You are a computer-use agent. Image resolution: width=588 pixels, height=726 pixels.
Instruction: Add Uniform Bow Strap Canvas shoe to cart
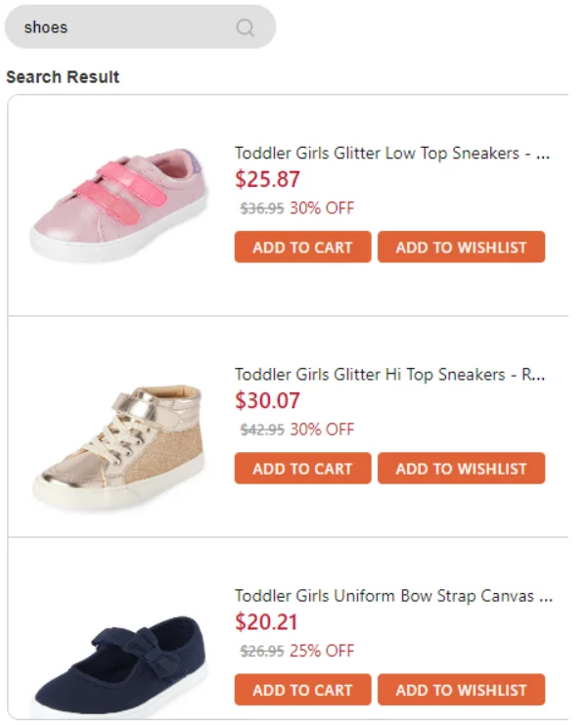[x=302, y=690]
